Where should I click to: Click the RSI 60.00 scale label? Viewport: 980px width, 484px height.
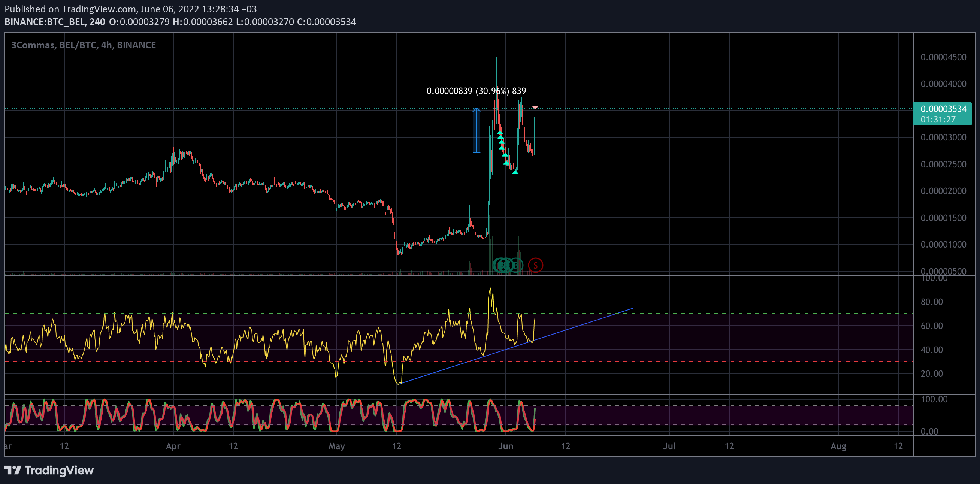(932, 326)
